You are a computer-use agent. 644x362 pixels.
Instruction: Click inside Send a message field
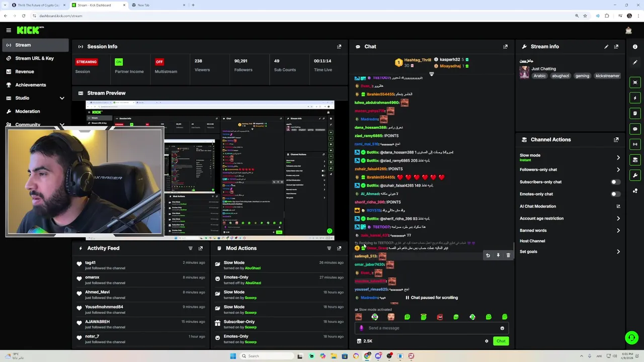point(432,328)
